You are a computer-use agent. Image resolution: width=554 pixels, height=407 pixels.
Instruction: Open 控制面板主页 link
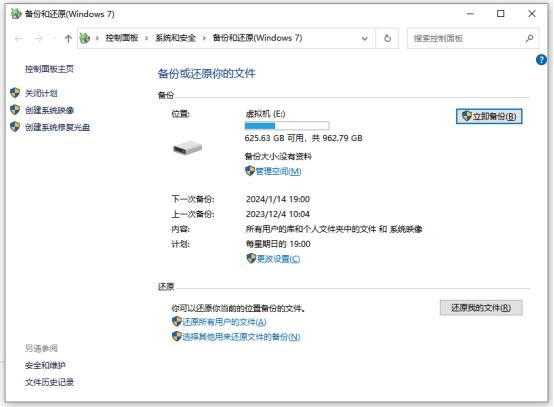click(x=49, y=69)
